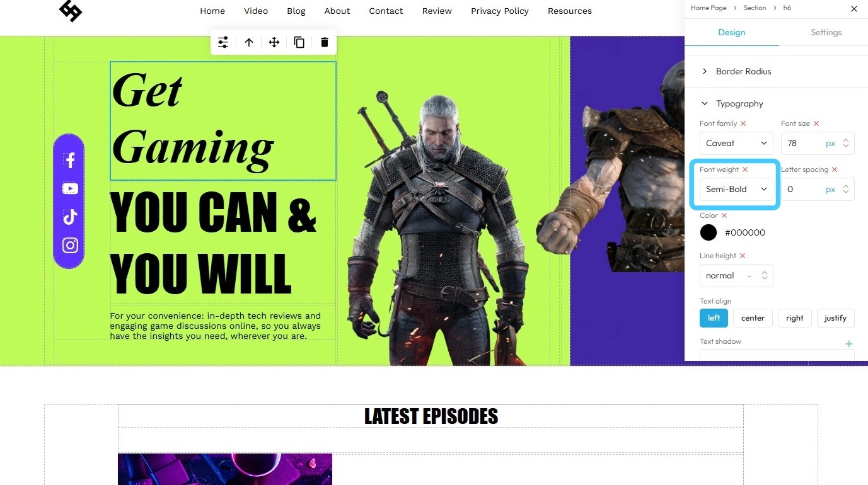Screen dimensions: 868x485
Task: Click the Letter spacing stepper arrows
Action: pyautogui.click(x=846, y=189)
